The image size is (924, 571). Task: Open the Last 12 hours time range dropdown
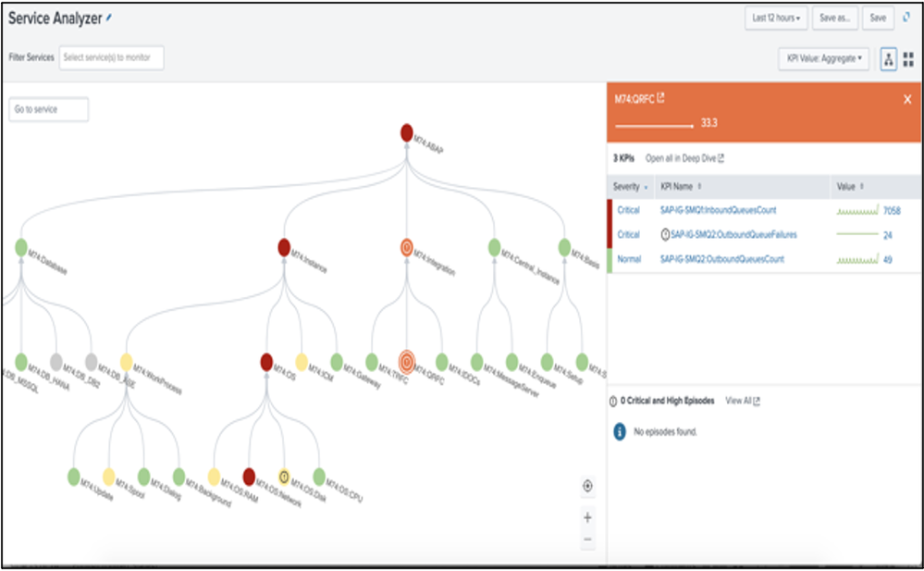pos(776,18)
